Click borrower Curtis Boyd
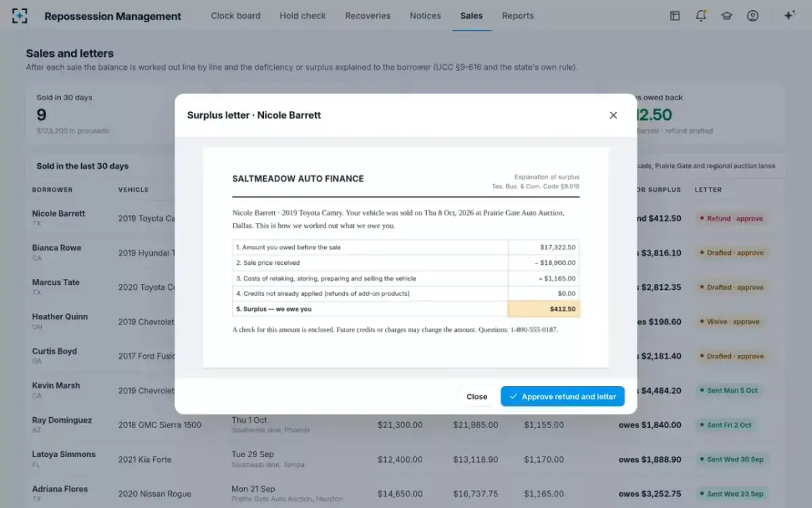 pyautogui.click(x=54, y=352)
